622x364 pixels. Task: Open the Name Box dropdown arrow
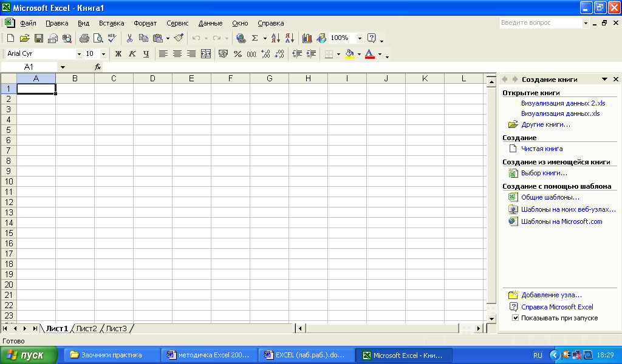click(x=63, y=67)
